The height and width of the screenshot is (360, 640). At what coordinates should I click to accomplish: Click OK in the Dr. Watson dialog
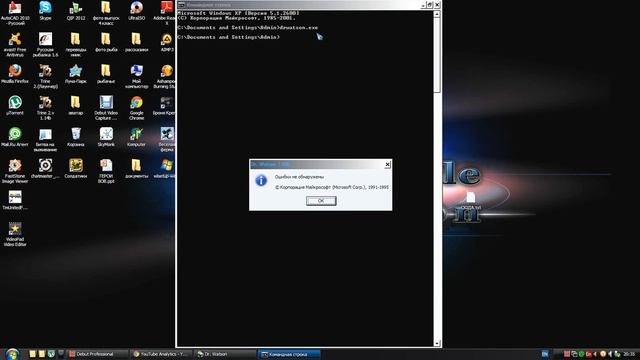[321, 201]
